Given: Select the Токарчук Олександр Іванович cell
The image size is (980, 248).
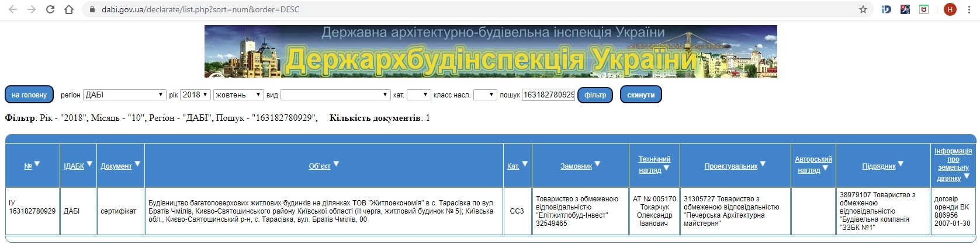Looking at the screenshot, I should coord(654,211).
